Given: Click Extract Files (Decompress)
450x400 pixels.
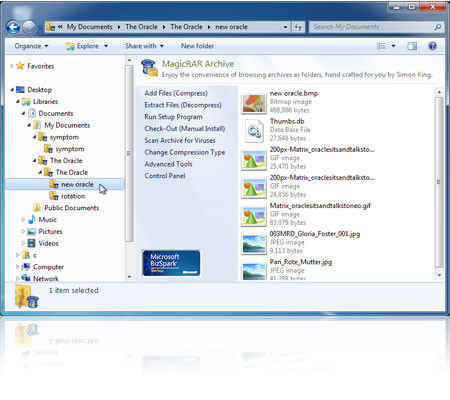Looking at the screenshot, I should click(x=183, y=105).
